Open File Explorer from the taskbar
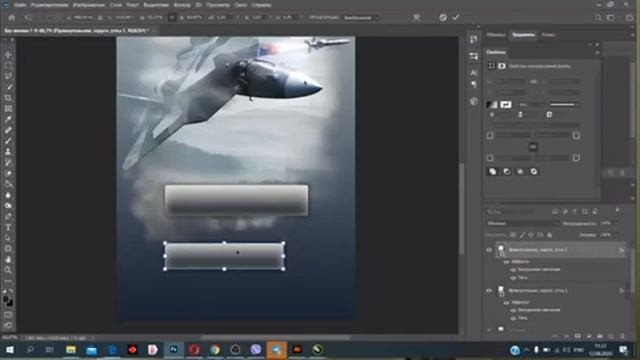This screenshot has width=640, height=360. 71,350
